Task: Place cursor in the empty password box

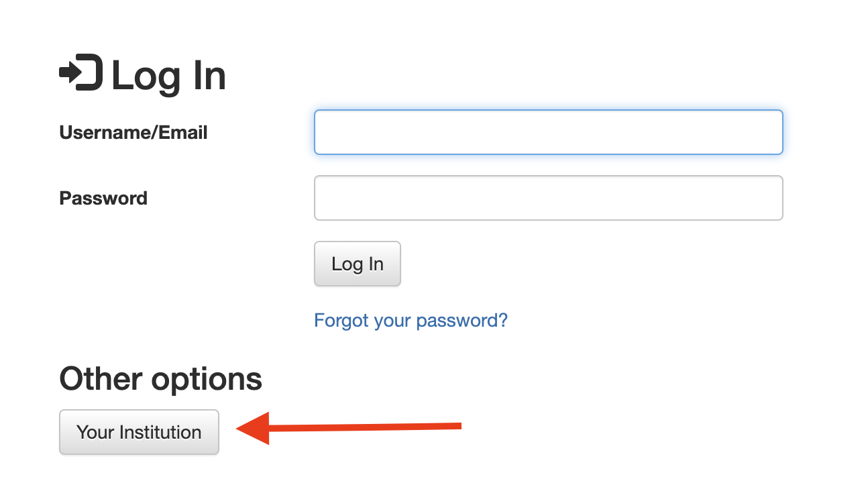Action: pyautogui.click(x=549, y=198)
